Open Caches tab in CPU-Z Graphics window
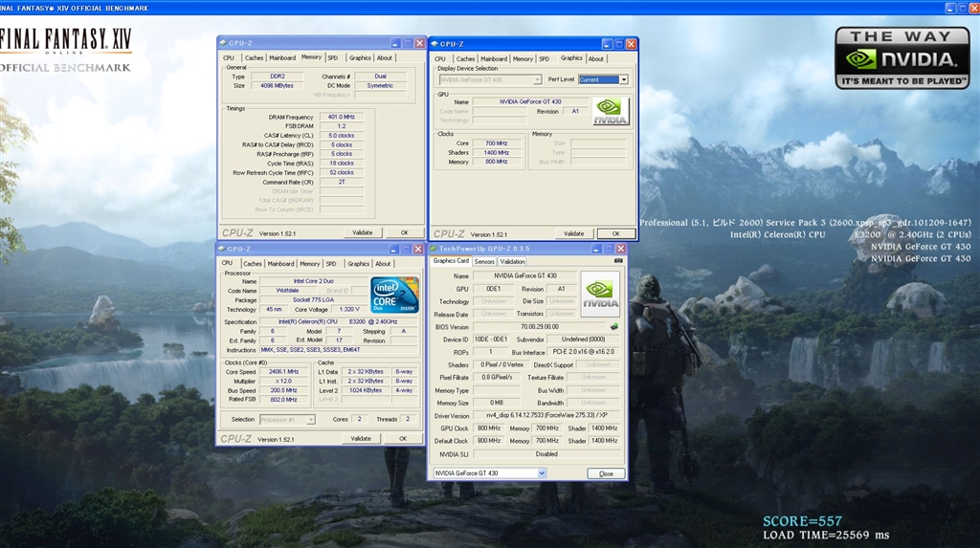Image resolution: width=980 pixels, height=548 pixels. point(466,58)
